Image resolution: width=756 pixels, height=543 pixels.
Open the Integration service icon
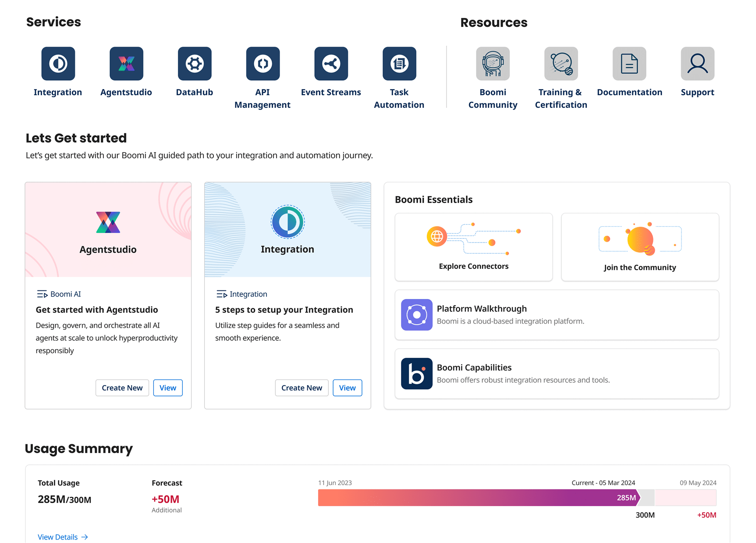pyautogui.click(x=58, y=64)
